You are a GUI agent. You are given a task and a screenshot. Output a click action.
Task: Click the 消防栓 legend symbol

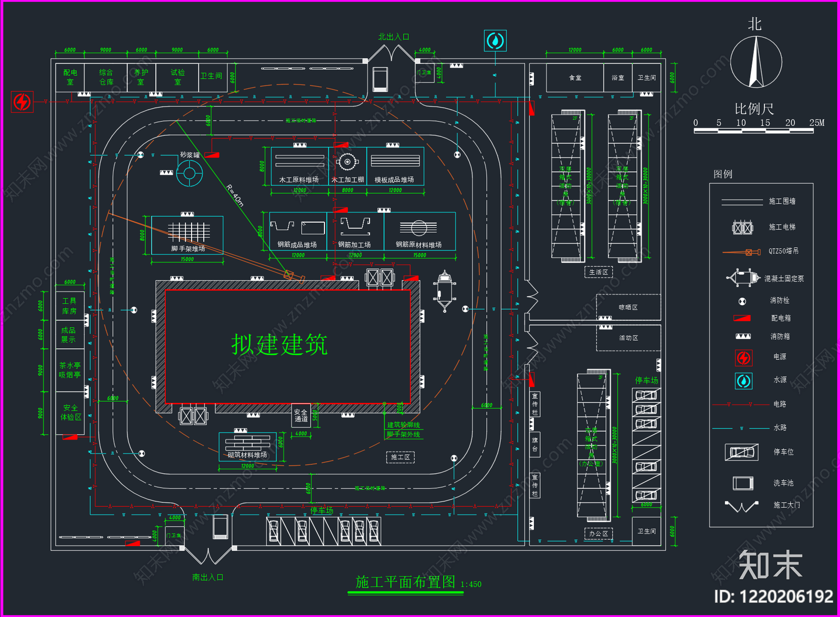click(x=742, y=301)
